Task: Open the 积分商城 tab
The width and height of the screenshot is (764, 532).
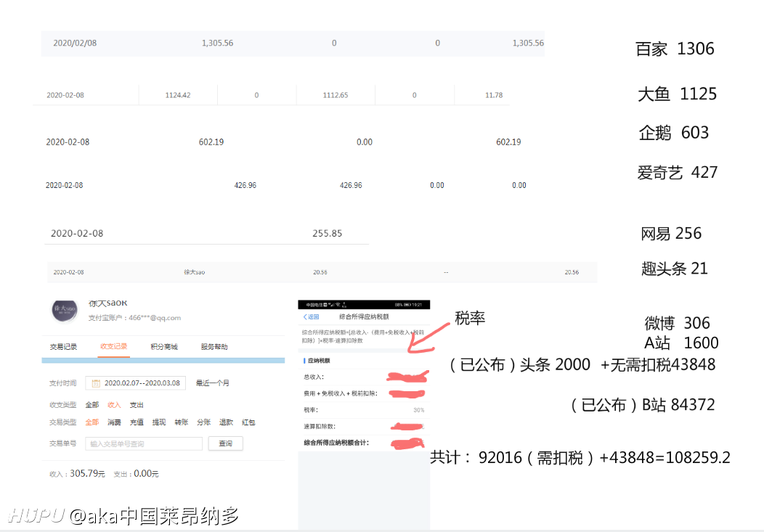Action: coord(164,346)
